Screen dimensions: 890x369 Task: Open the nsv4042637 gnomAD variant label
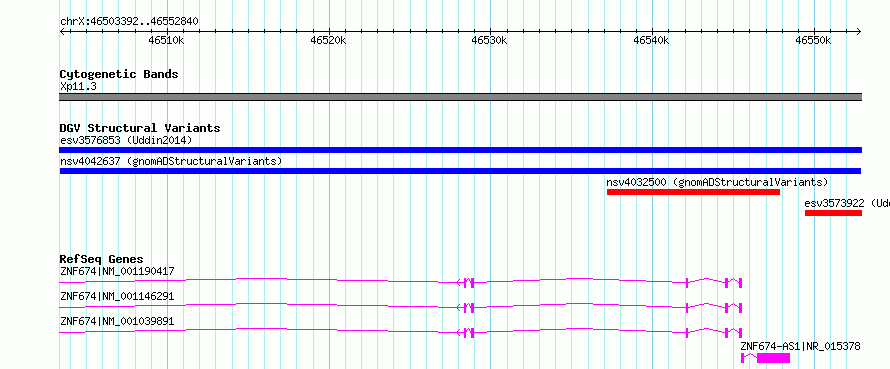[171, 161]
